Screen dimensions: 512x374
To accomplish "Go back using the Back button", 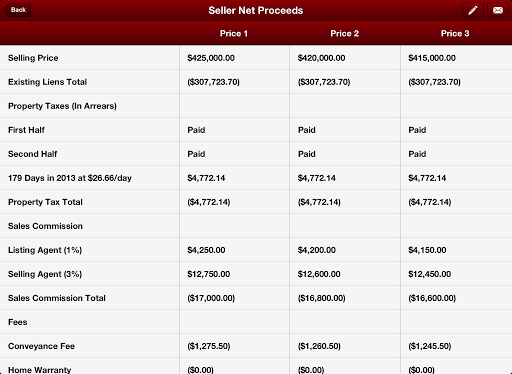I will pyautogui.click(x=17, y=10).
